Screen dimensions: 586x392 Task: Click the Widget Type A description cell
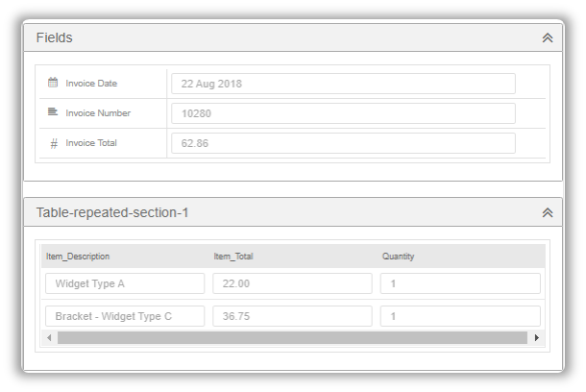click(125, 283)
